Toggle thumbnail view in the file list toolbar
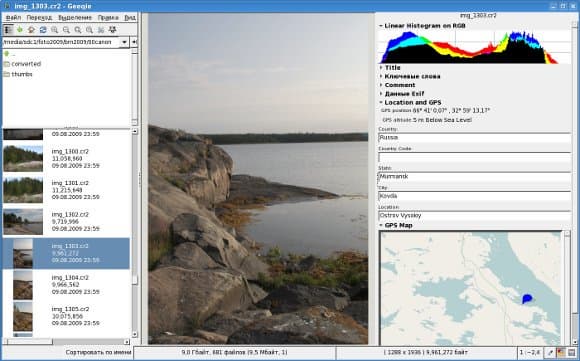The image size is (580, 361). pos(8,30)
